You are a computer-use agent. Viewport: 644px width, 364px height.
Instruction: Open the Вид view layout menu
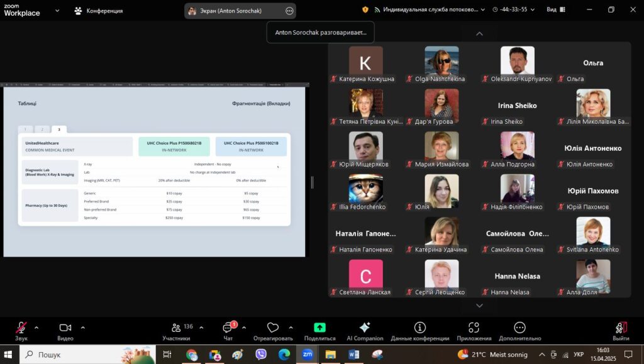tap(556, 9)
